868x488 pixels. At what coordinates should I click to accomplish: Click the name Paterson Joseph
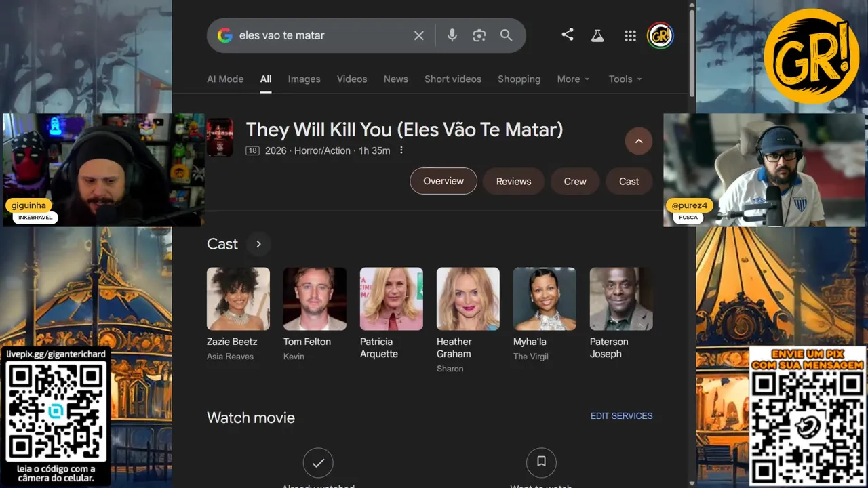(x=609, y=348)
